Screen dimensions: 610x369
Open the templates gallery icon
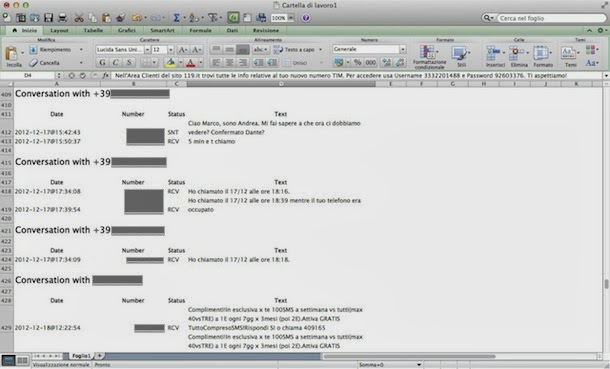tap(21, 17)
